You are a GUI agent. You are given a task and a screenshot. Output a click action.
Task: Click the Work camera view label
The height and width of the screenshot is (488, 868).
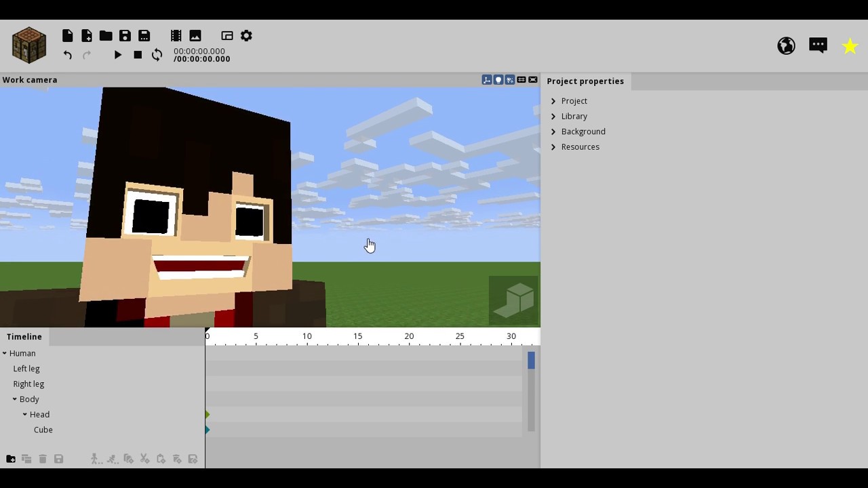tap(30, 80)
